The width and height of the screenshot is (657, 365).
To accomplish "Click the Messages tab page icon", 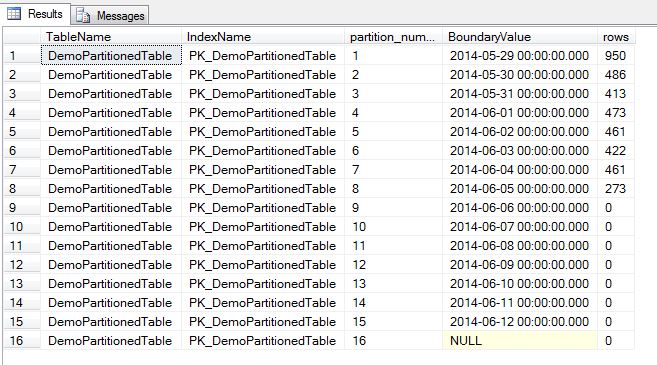I will [83, 16].
